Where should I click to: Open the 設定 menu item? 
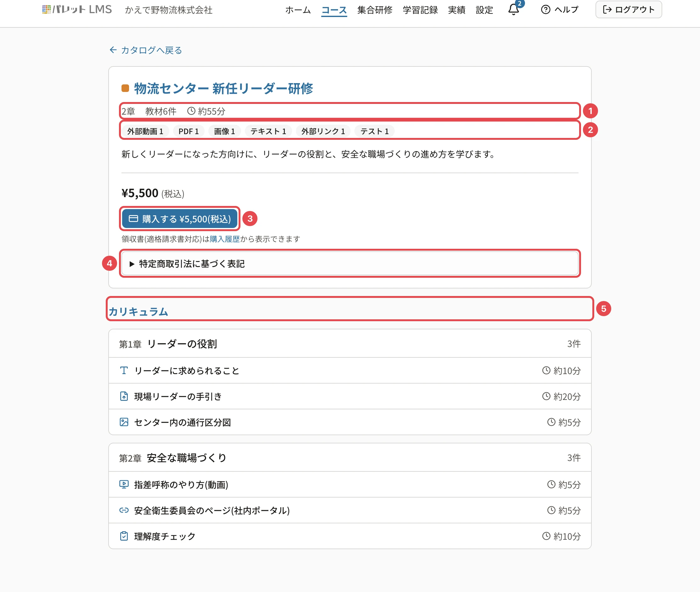point(484,10)
